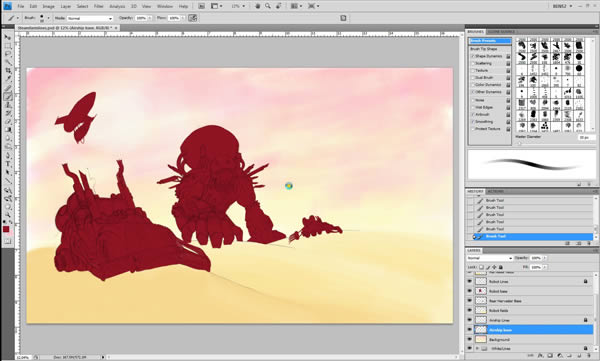This screenshot has height=361, width=600.
Task: Delete layer using Layers panel trash icon
Action: 588,356
